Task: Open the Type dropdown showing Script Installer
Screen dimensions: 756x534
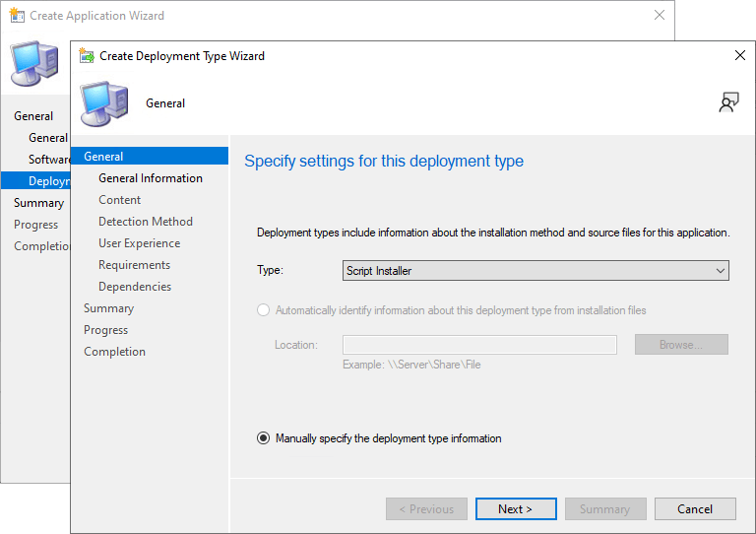Action: 535,271
